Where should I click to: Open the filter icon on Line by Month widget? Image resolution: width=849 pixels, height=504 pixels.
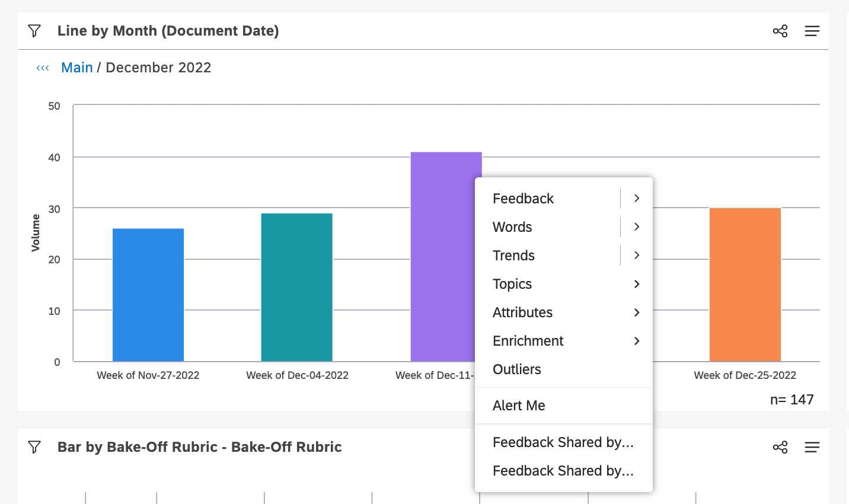coord(34,30)
